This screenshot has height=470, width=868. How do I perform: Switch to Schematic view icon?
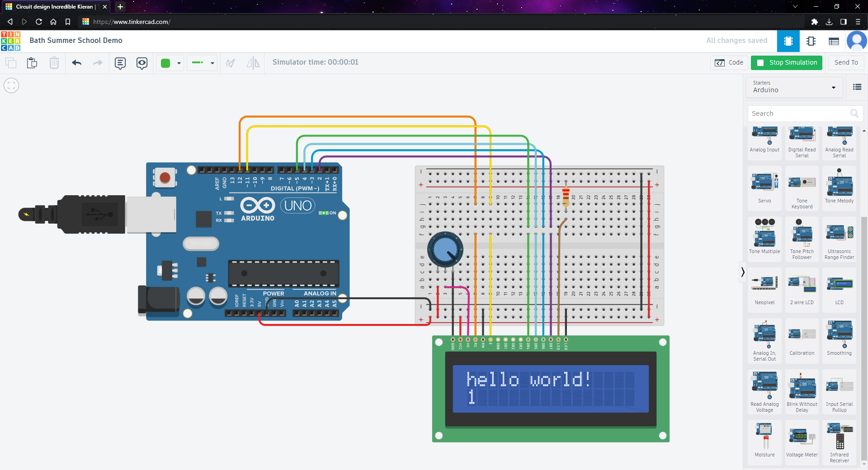coord(811,41)
